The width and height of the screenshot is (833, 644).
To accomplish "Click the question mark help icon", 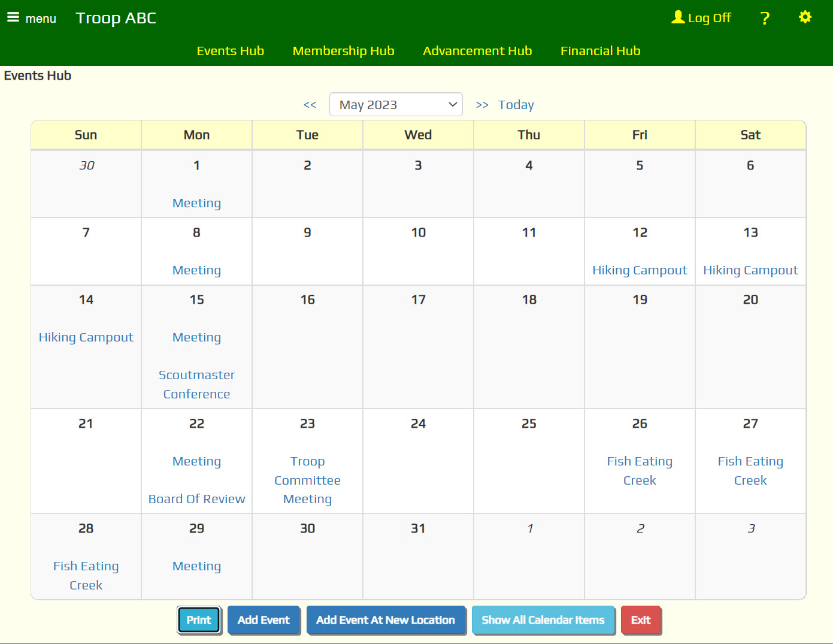I will pyautogui.click(x=765, y=18).
